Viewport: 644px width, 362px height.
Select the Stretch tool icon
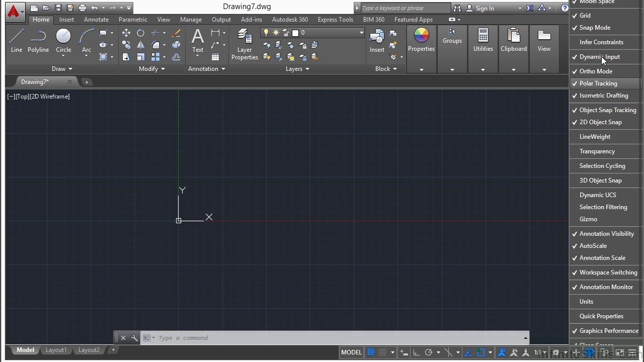pos(126,57)
